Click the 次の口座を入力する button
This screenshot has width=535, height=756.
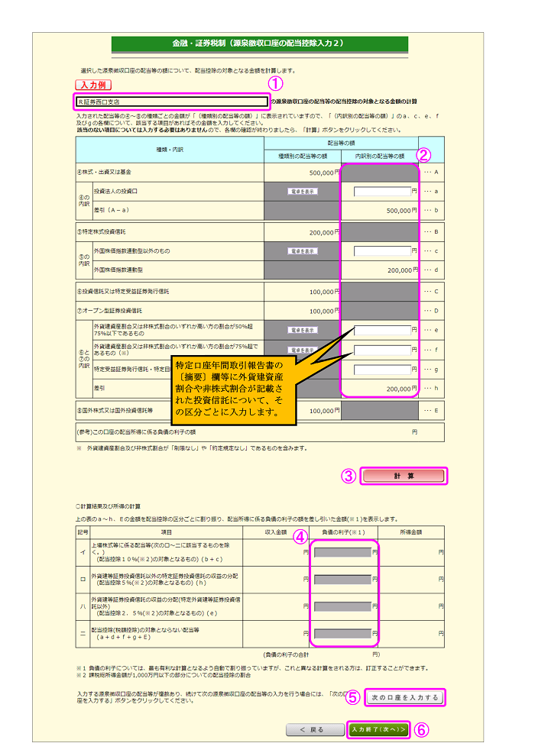click(x=405, y=698)
